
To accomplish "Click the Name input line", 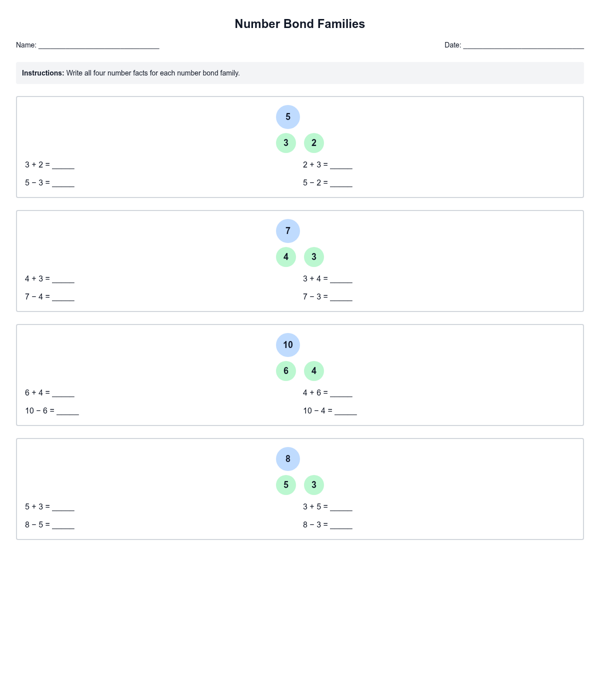I will [98, 45].
